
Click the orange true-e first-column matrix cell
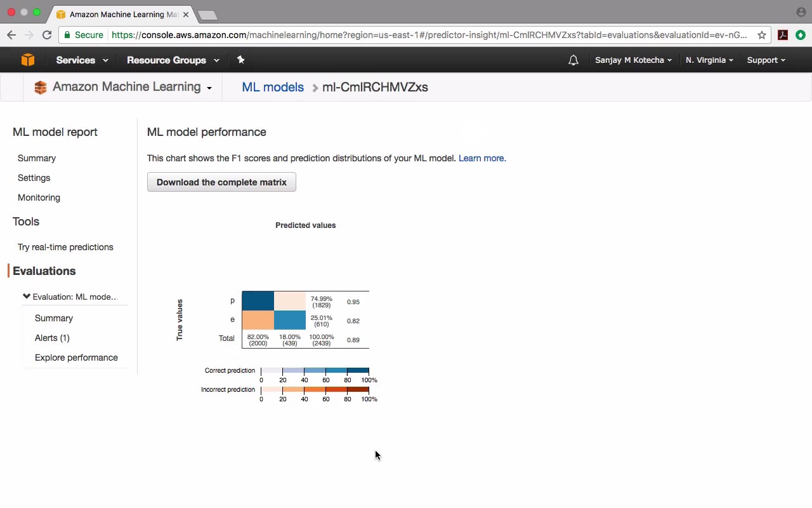(x=258, y=320)
